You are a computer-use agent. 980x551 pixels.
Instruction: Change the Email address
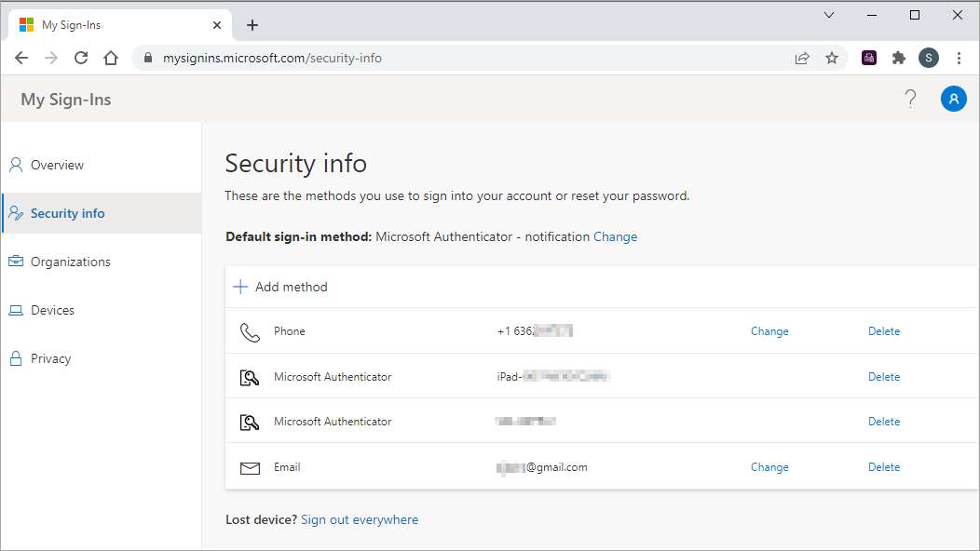[x=769, y=466]
